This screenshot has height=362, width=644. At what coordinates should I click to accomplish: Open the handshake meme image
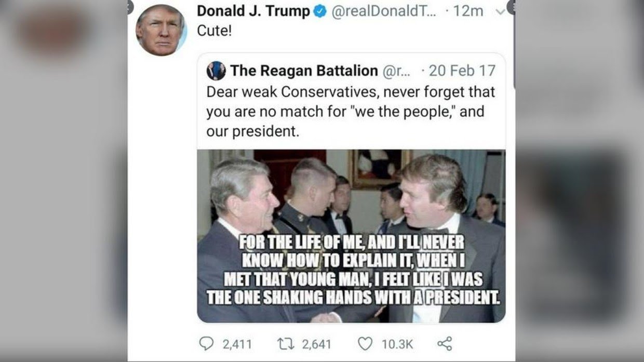351,236
